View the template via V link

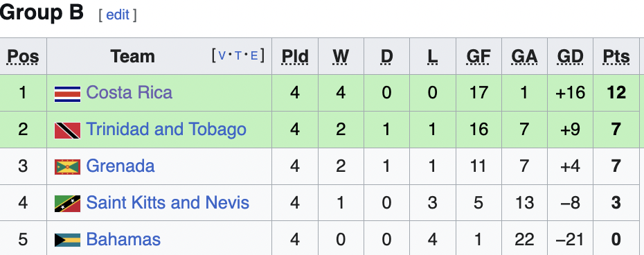point(222,56)
